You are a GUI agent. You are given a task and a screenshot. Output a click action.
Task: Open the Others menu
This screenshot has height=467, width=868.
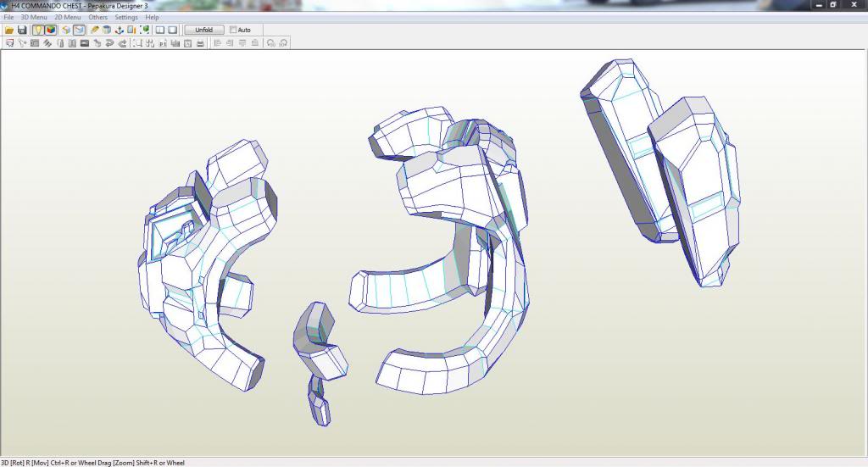point(98,17)
